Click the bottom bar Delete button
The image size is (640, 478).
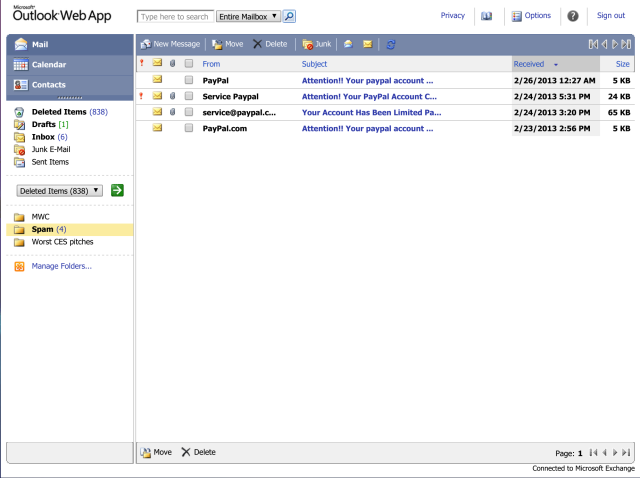[198, 452]
